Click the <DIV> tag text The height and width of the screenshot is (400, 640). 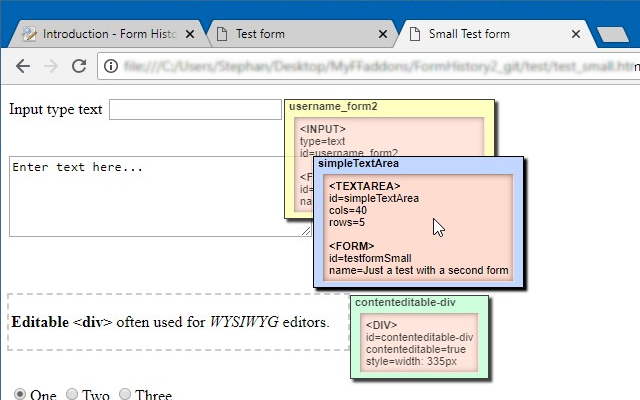tap(381, 325)
